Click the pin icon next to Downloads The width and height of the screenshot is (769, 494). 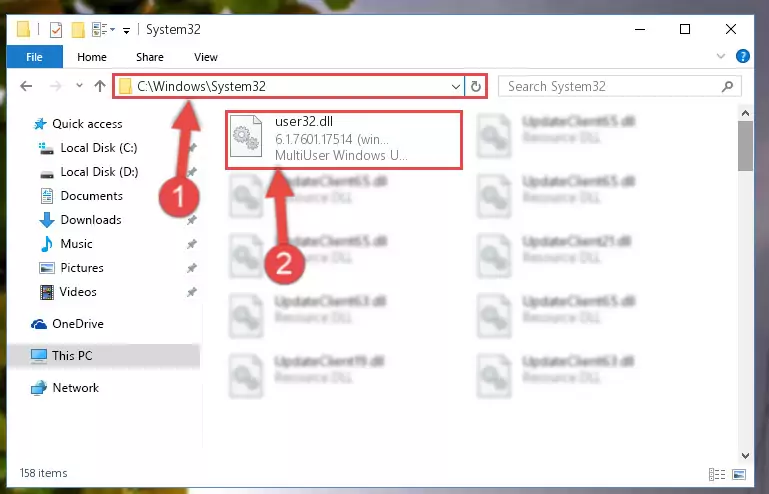(x=191, y=220)
